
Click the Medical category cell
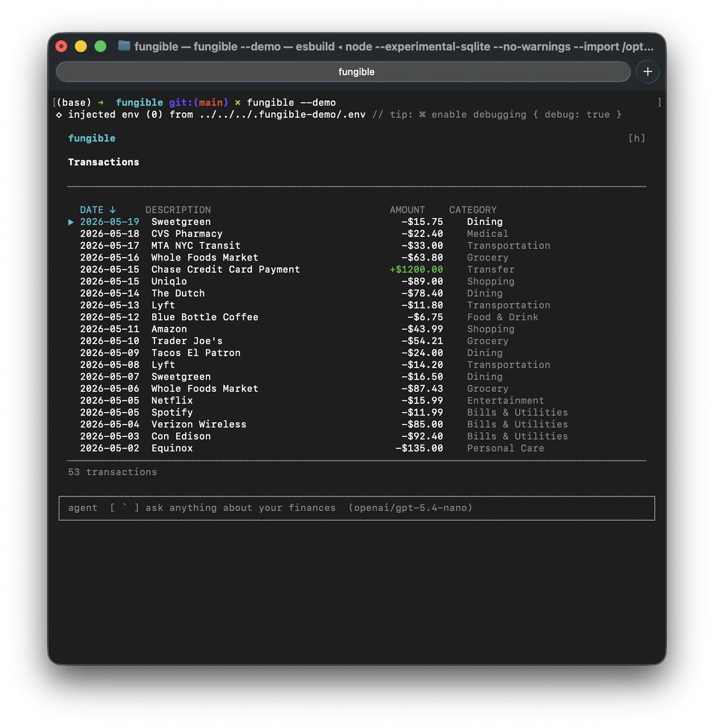click(487, 233)
